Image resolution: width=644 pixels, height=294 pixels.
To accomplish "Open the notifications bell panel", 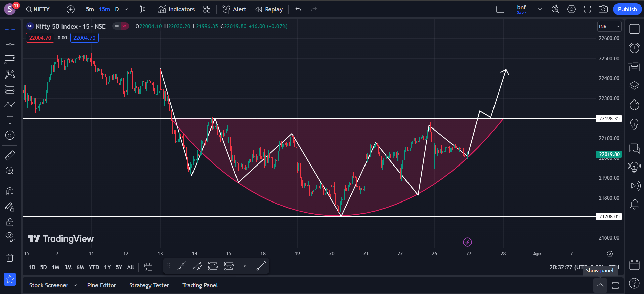I will click(634, 204).
